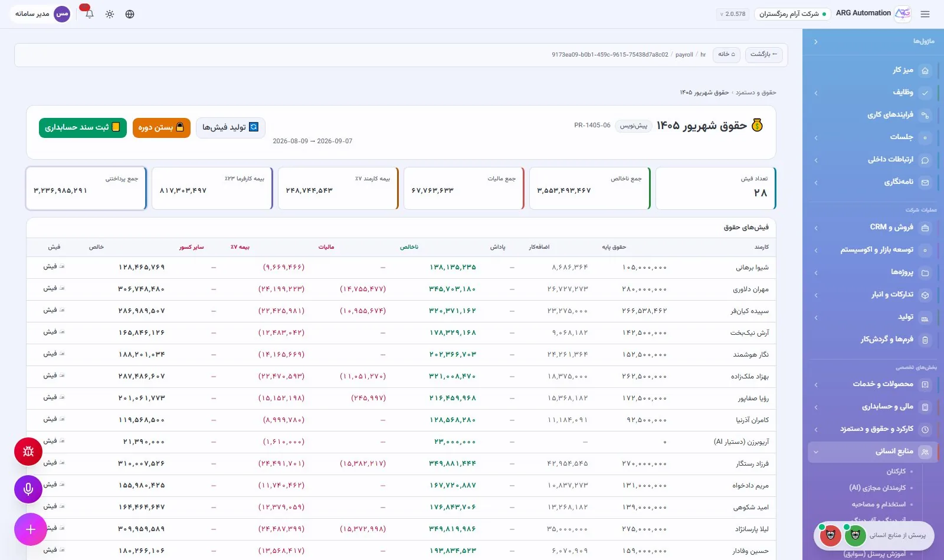
Task: Expand the محصولات و خدمات chevron
Action: click(x=816, y=385)
